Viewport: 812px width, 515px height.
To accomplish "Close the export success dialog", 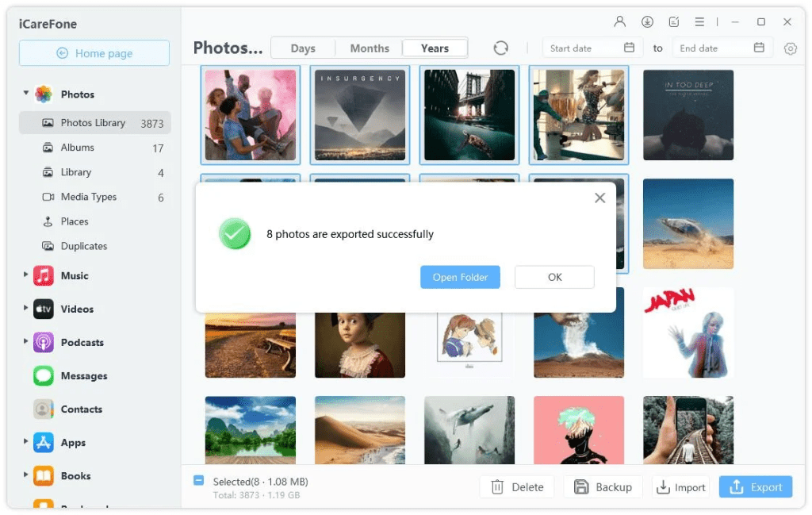I will click(599, 198).
